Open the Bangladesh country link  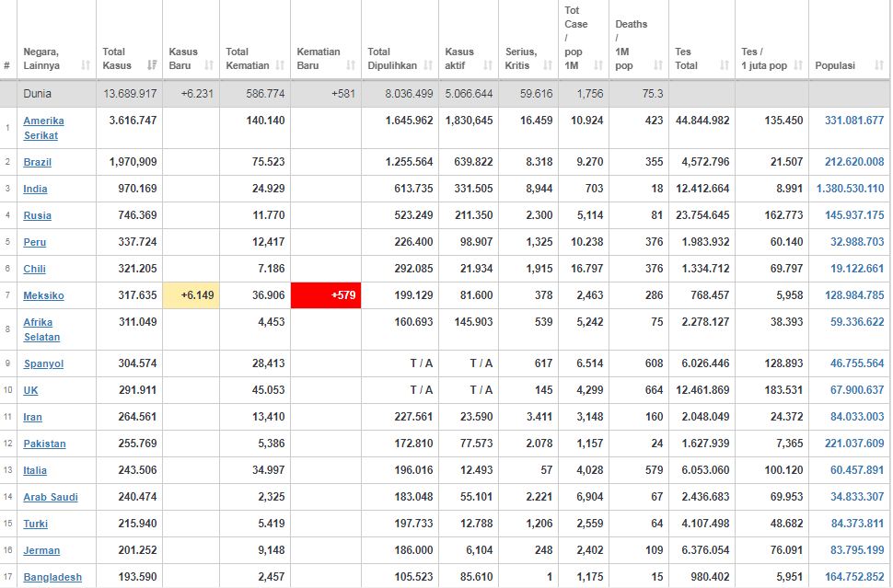pos(52,577)
